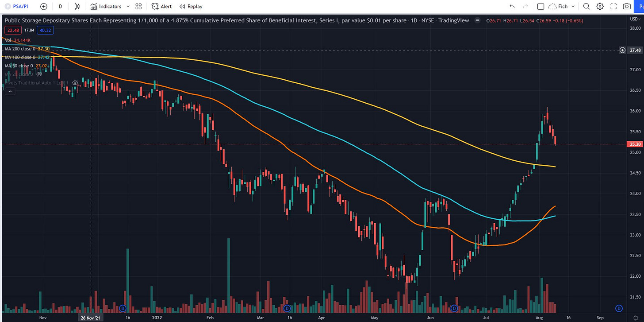The height and width of the screenshot is (322, 644).
Task: Click the compare or add symbol plus icon
Action: pos(43,6)
